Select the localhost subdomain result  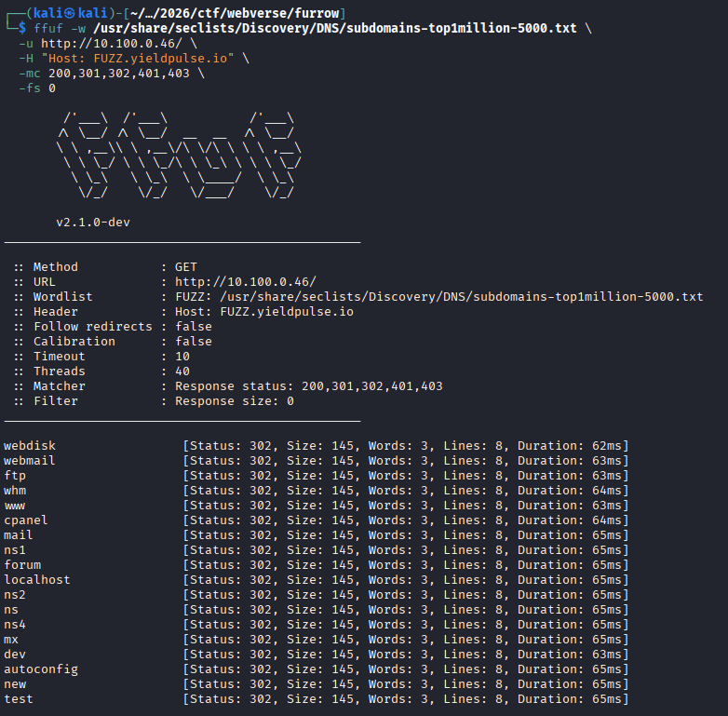tap(37, 579)
